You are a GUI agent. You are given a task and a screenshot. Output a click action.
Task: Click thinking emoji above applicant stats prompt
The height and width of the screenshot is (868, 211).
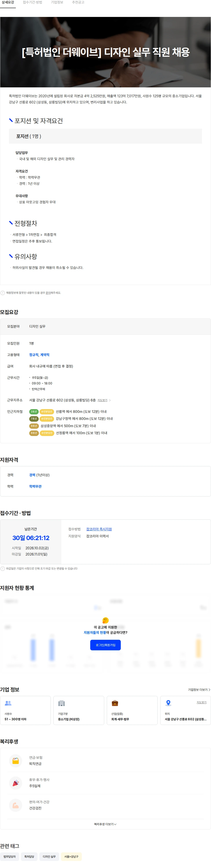tap(105, 620)
